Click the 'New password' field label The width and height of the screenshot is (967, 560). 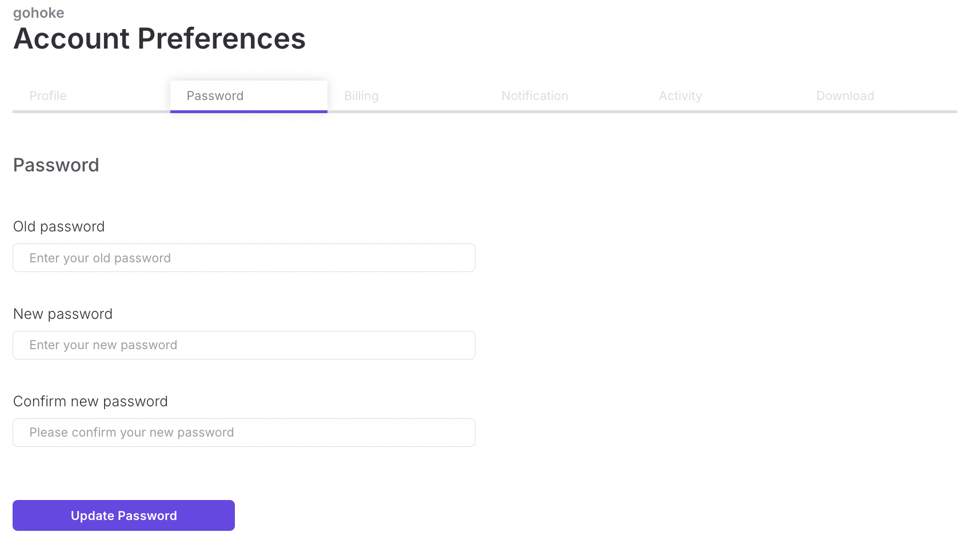[x=63, y=314]
